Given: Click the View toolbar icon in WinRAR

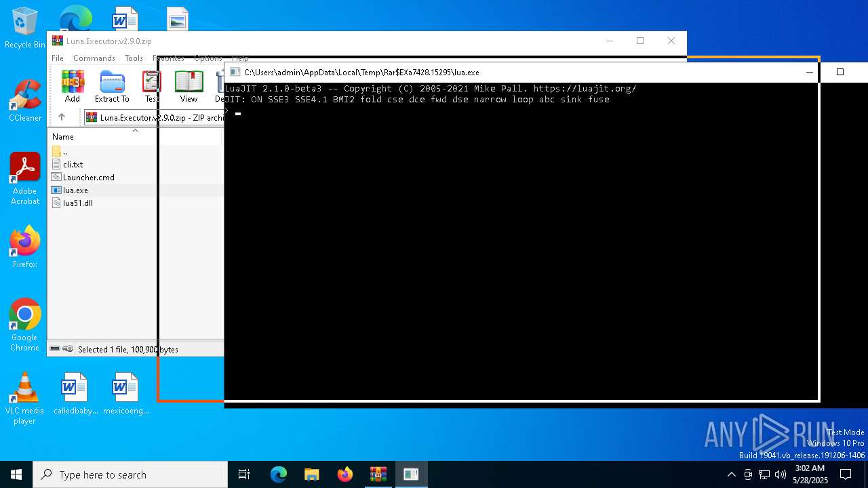Looking at the screenshot, I should (x=189, y=86).
